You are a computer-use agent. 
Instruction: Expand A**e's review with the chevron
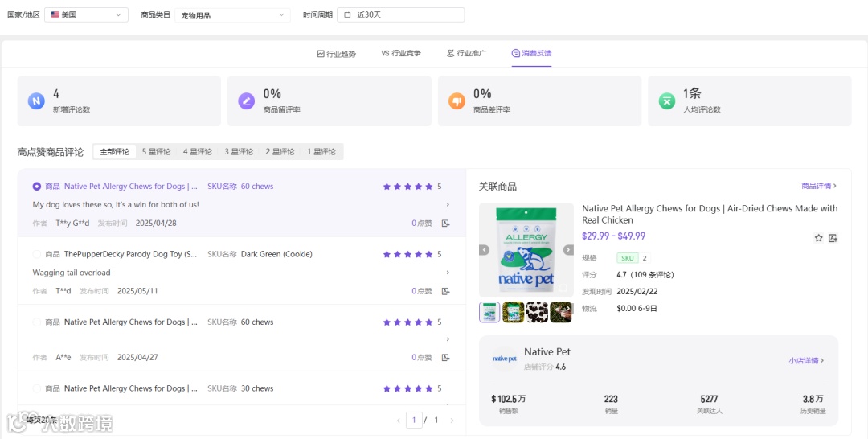(x=448, y=339)
